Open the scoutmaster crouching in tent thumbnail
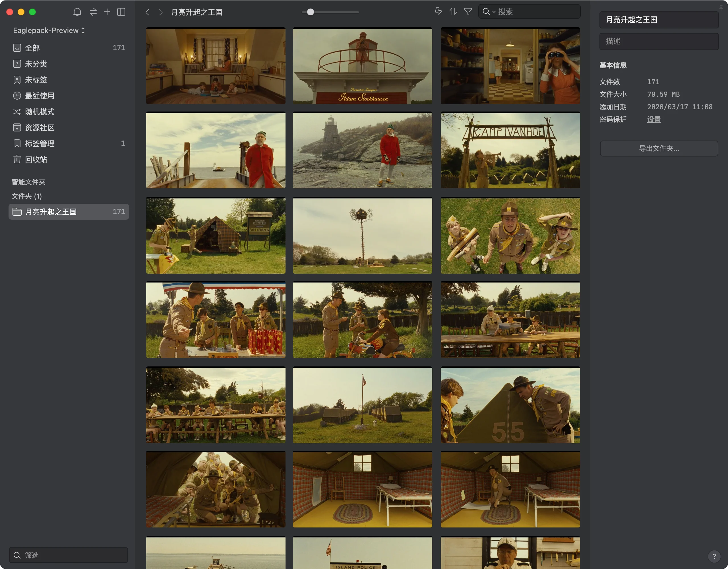728x569 pixels. pos(510,489)
